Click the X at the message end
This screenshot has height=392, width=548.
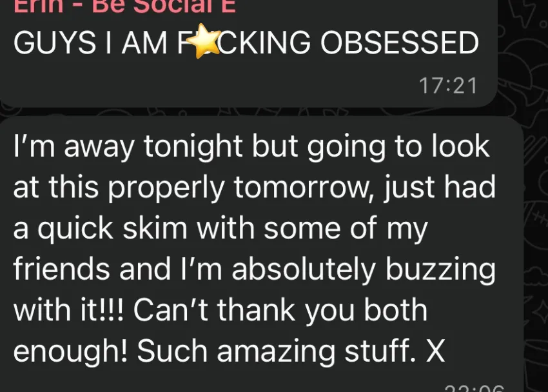click(x=435, y=351)
